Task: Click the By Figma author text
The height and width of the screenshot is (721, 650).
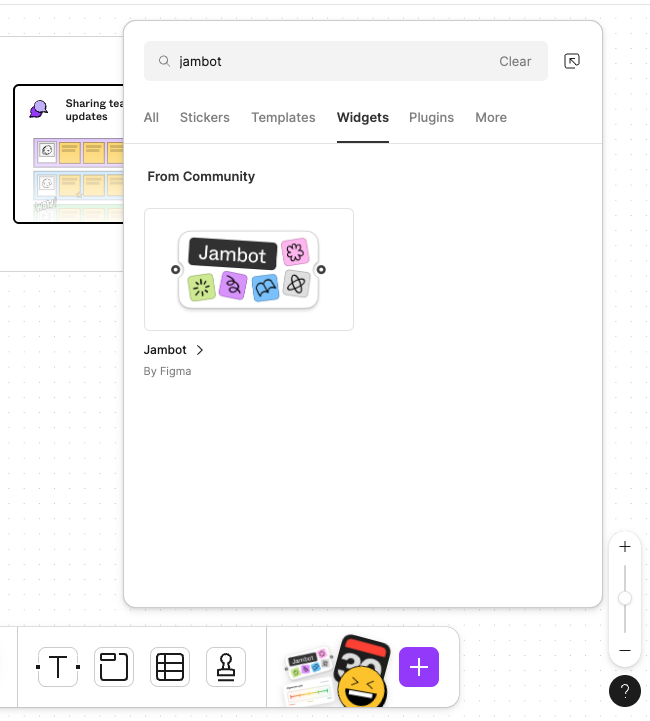Action: coord(167,371)
